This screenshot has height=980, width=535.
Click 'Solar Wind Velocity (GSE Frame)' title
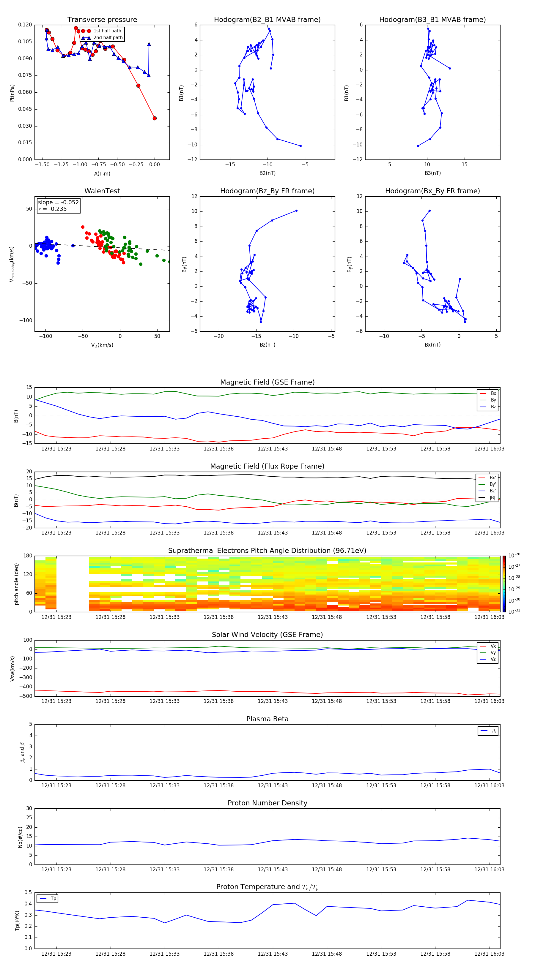(267, 635)
